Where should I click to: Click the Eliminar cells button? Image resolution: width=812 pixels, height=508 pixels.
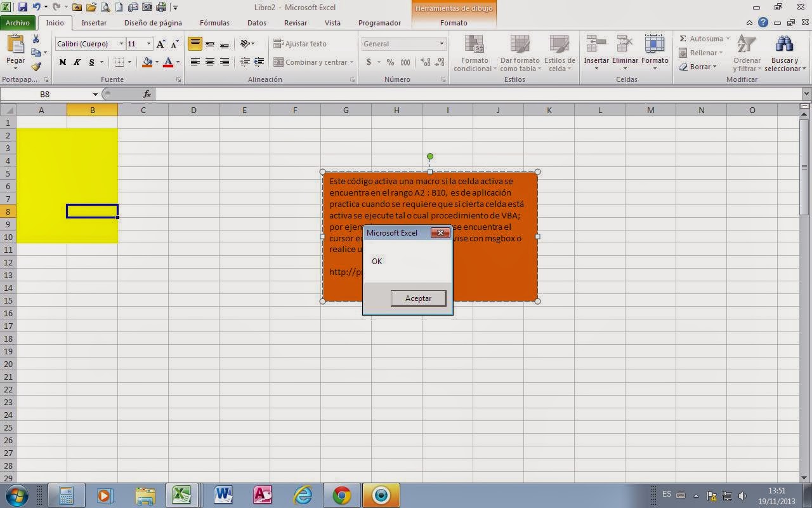point(625,53)
